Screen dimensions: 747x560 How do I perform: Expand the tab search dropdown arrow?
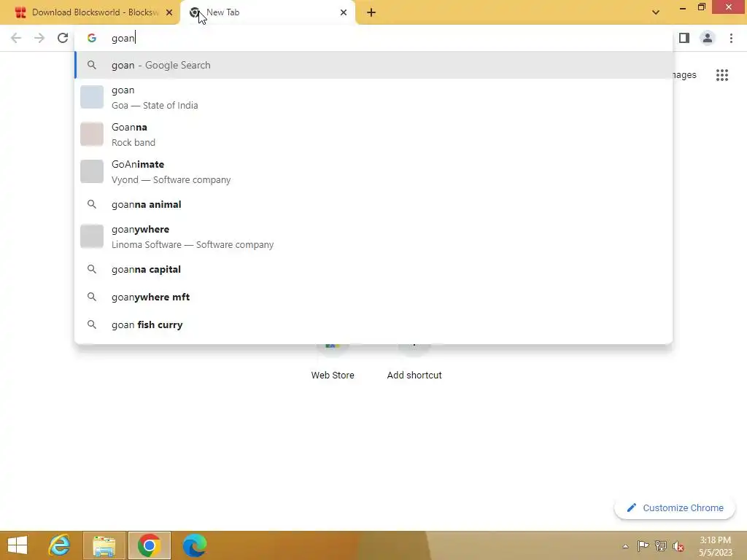tap(656, 12)
